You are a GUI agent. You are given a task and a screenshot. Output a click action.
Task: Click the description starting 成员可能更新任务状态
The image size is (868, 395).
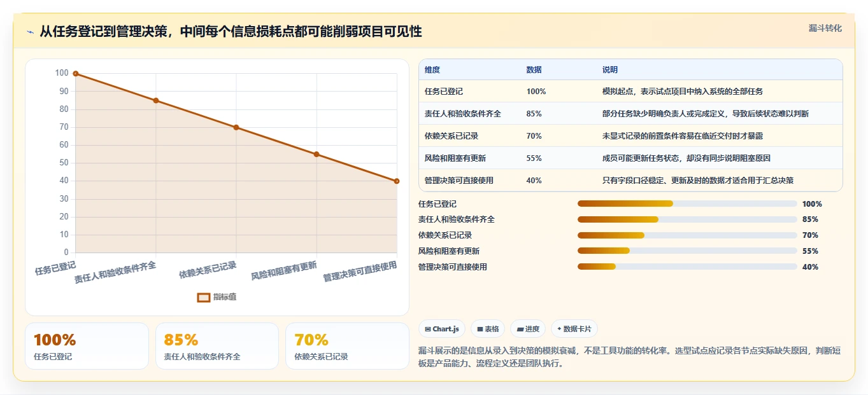(x=687, y=158)
